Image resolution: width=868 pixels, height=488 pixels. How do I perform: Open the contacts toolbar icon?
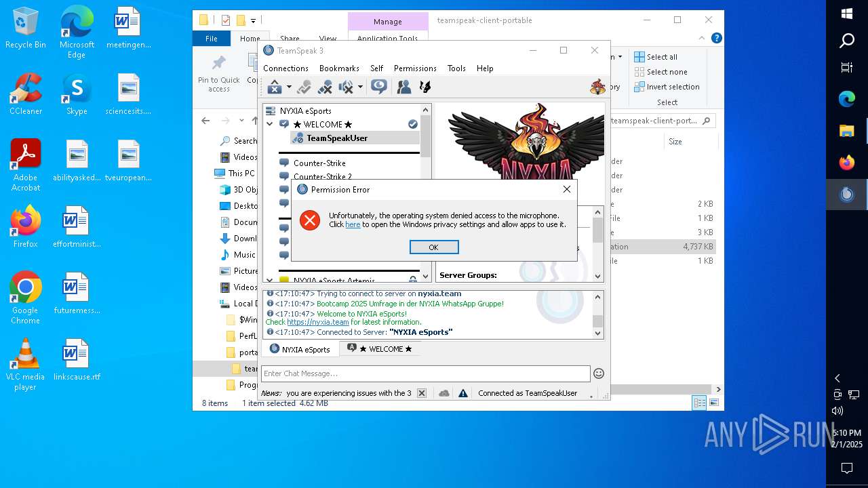404,87
